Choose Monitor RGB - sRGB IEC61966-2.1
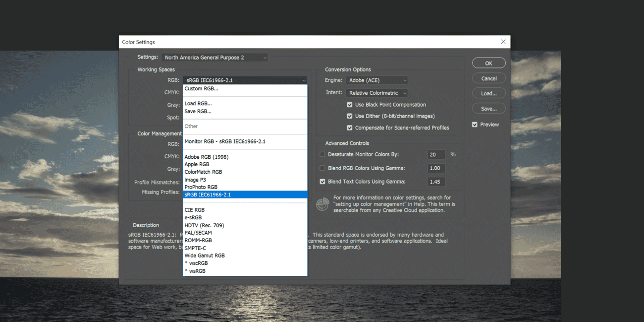 (225, 141)
